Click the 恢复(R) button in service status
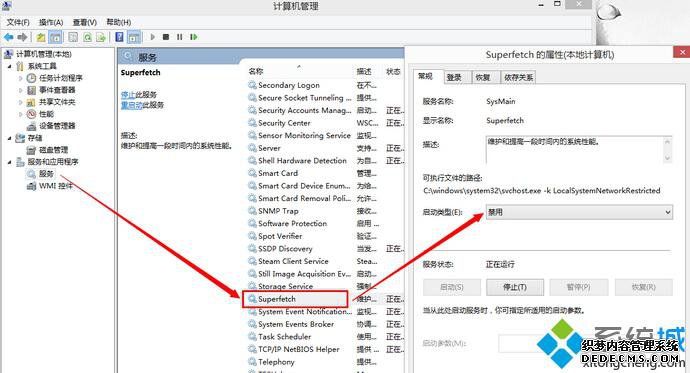690x373 pixels. [x=643, y=287]
